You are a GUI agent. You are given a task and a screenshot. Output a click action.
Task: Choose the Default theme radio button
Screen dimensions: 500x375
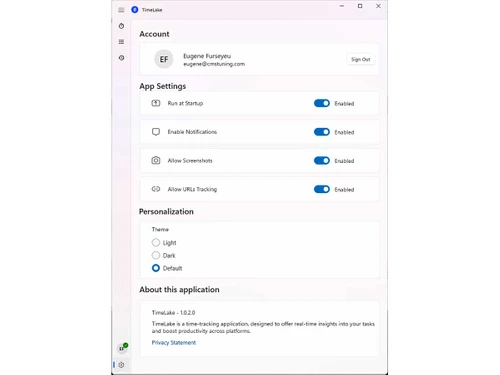click(156, 268)
